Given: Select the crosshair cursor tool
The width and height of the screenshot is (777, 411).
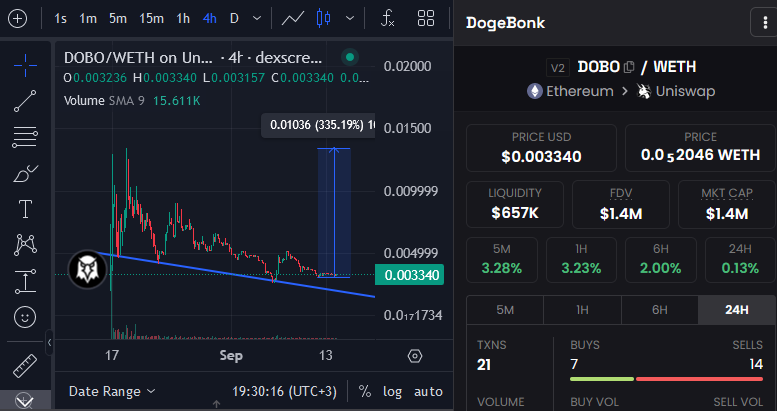Looking at the screenshot, I should 25,65.
